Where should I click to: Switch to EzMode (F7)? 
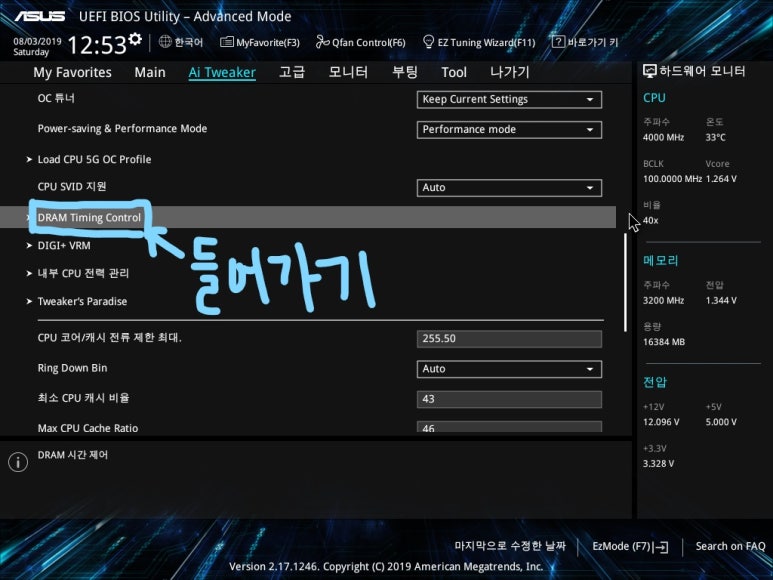point(630,546)
